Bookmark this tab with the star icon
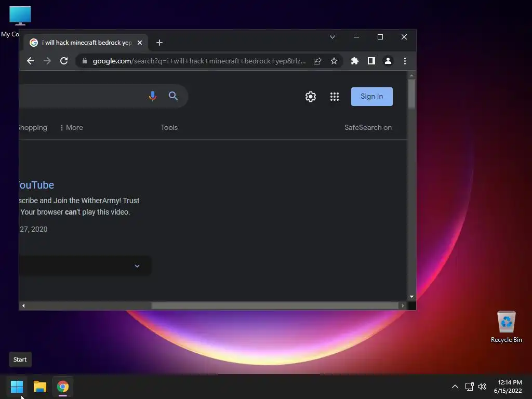This screenshot has height=399, width=532. click(x=334, y=61)
